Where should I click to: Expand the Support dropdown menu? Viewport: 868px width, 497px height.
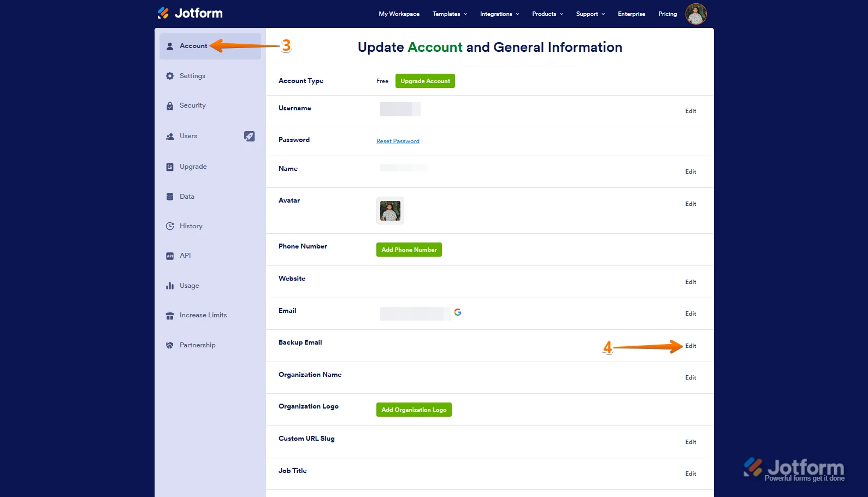pos(590,14)
